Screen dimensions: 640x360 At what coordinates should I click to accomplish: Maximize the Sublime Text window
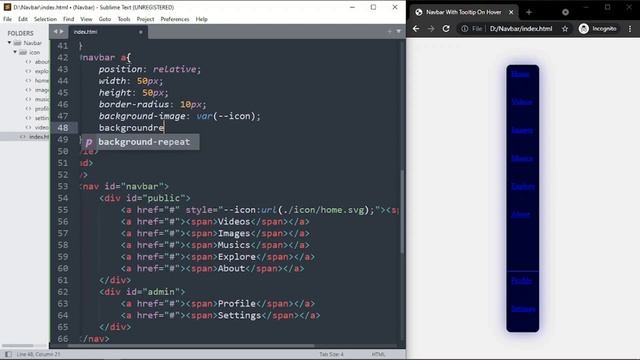point(373,7)
